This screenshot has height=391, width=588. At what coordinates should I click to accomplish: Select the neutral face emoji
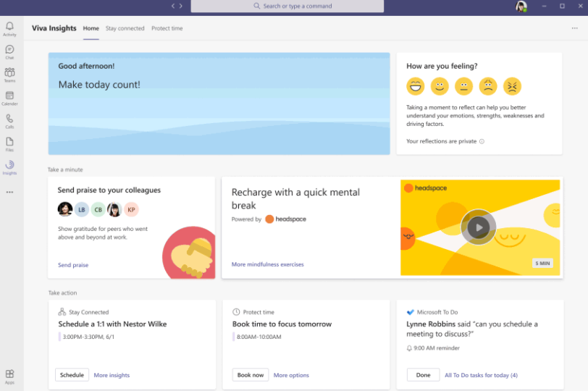click(464, 86)
